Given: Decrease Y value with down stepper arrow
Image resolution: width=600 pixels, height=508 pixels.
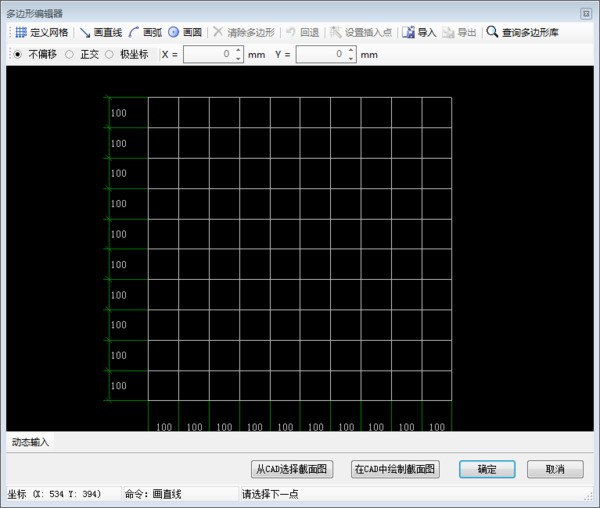Looking at the screenshot, I should tap(351, 58).
